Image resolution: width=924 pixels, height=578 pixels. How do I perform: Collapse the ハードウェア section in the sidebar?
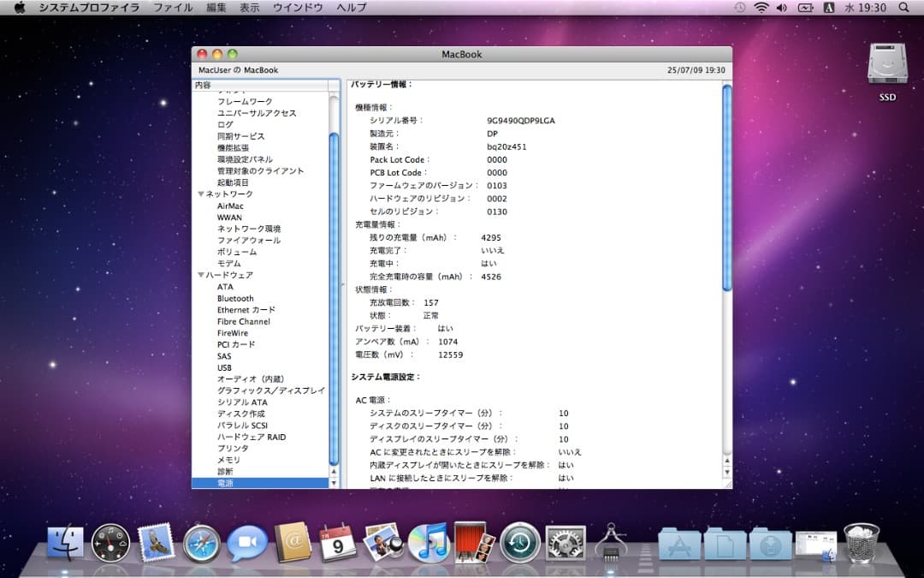(x=201, y=275)
